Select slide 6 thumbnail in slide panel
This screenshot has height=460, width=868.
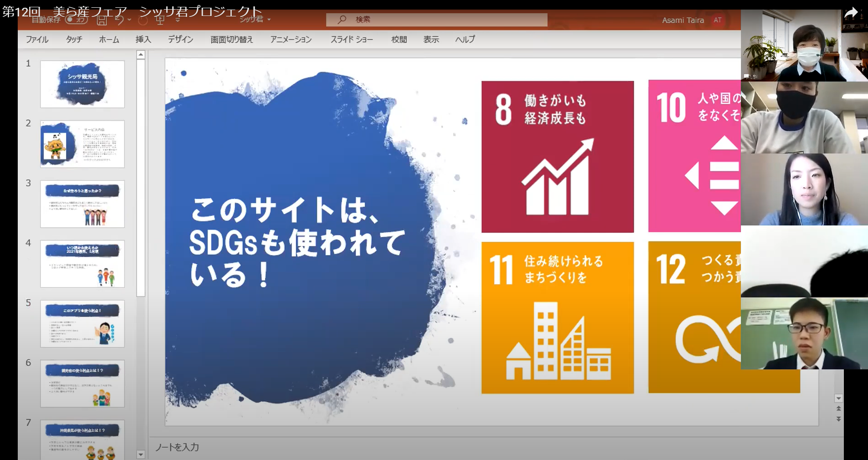tap(82, 383)
